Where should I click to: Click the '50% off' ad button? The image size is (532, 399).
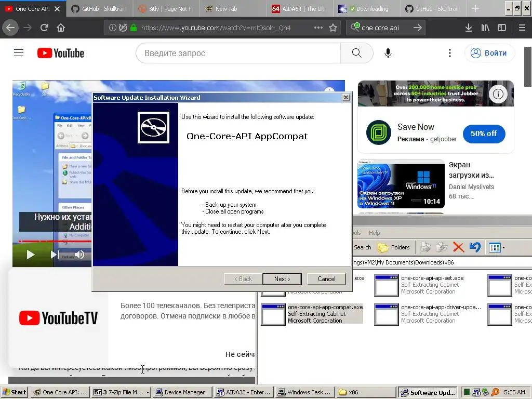pyautogui.click(x=484, y=134)
